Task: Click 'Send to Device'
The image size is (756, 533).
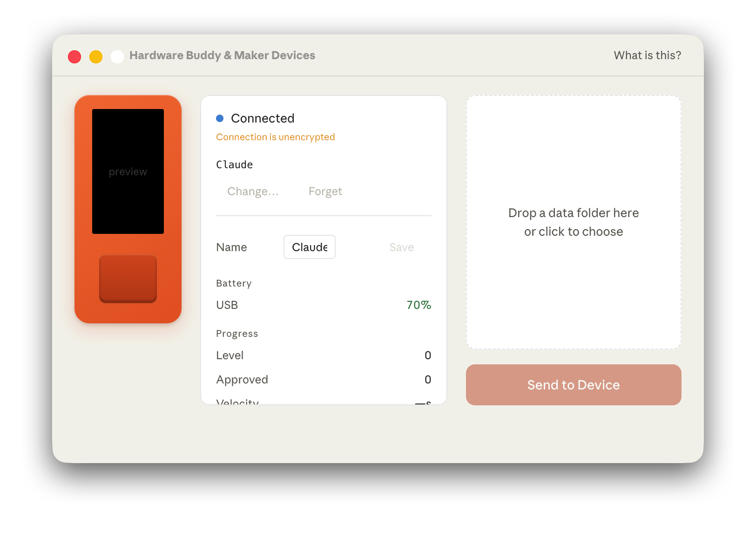Action: (x=574, y=385)
